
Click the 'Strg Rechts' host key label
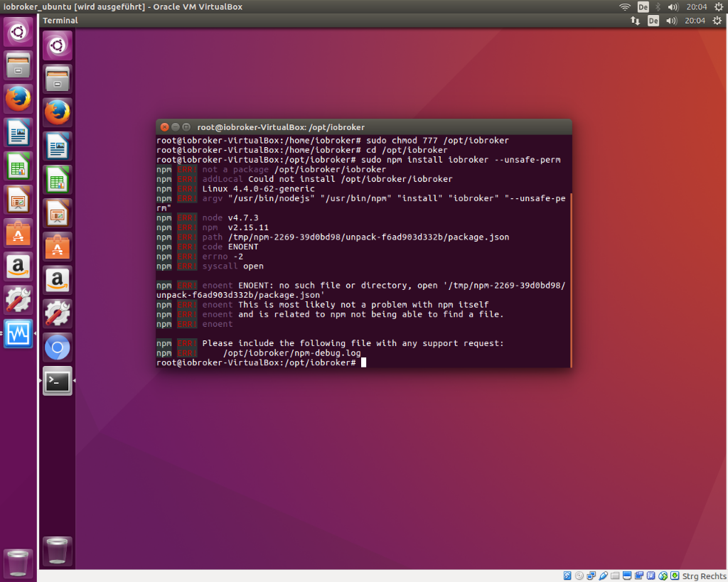[x=704, y=576]
